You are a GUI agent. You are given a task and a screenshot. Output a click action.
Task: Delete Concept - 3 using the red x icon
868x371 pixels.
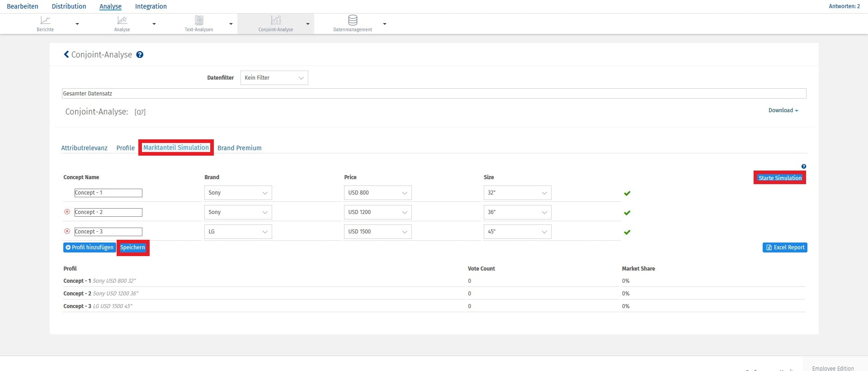pyautogui.click(x=67, y=231)
